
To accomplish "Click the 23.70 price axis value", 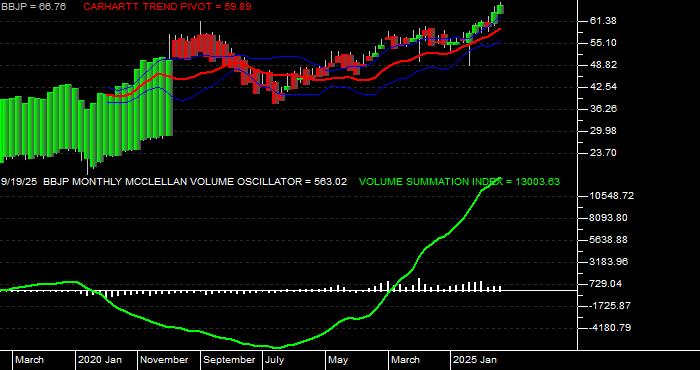I will click(603, 153).
